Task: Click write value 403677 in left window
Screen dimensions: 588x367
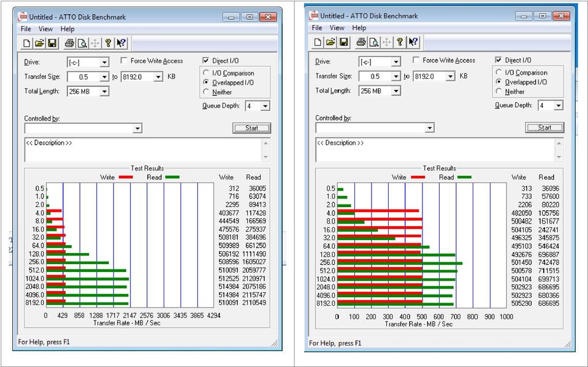Action: coord(229,213)
